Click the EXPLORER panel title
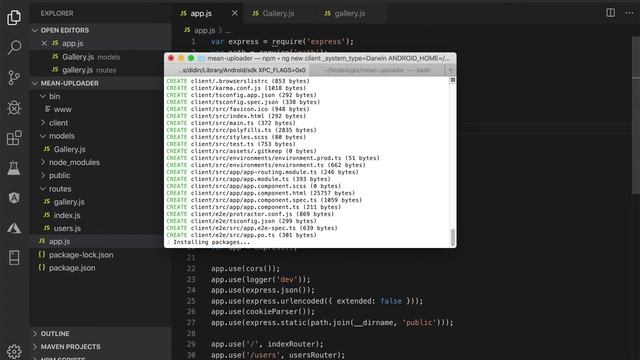 [57, 13]
